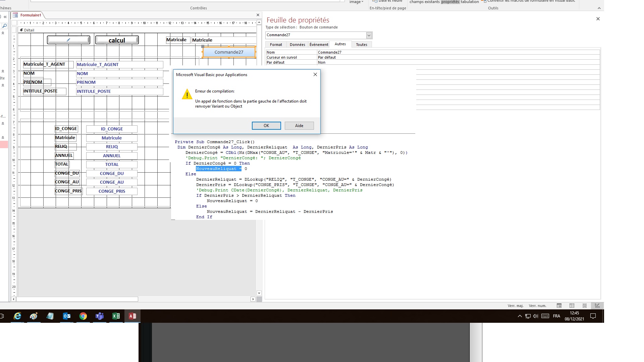Select the PRENOM text box control

tap(119, 82)
